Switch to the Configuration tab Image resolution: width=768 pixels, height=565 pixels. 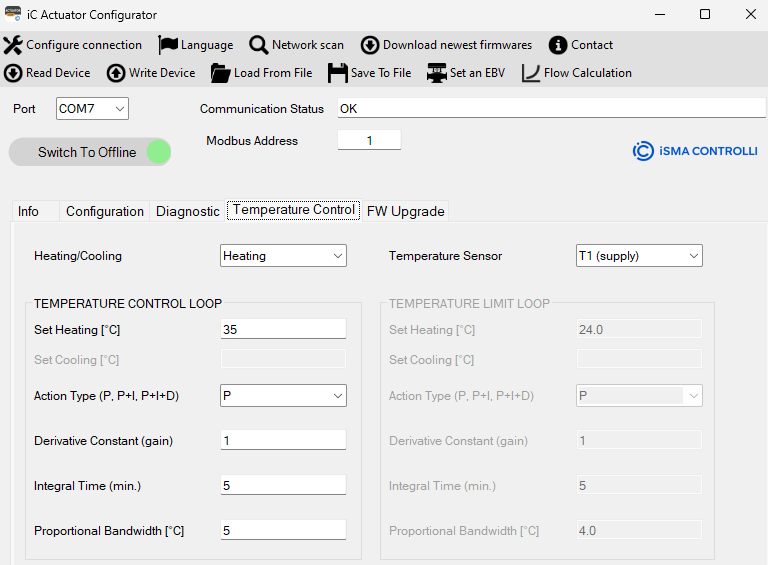click(105, 211)
